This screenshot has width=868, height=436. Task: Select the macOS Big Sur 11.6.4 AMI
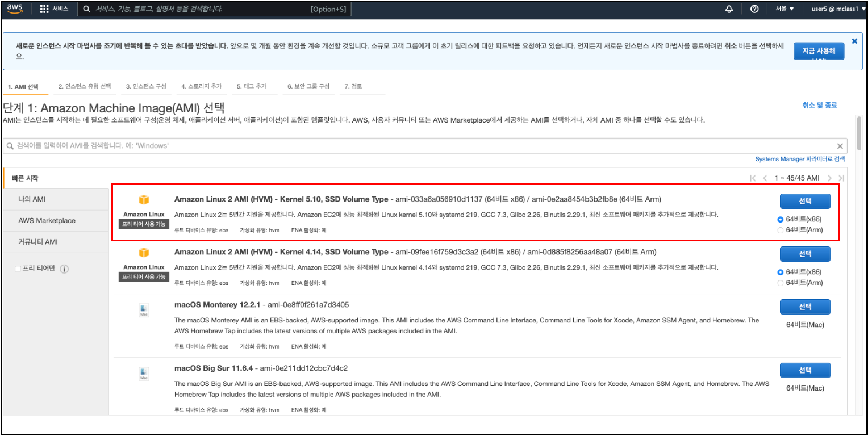coord(805,370)
